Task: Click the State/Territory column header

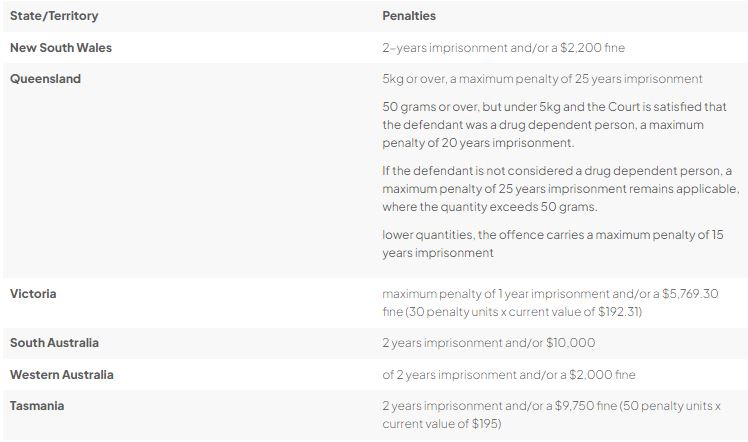Action: [x=54, y=16]
